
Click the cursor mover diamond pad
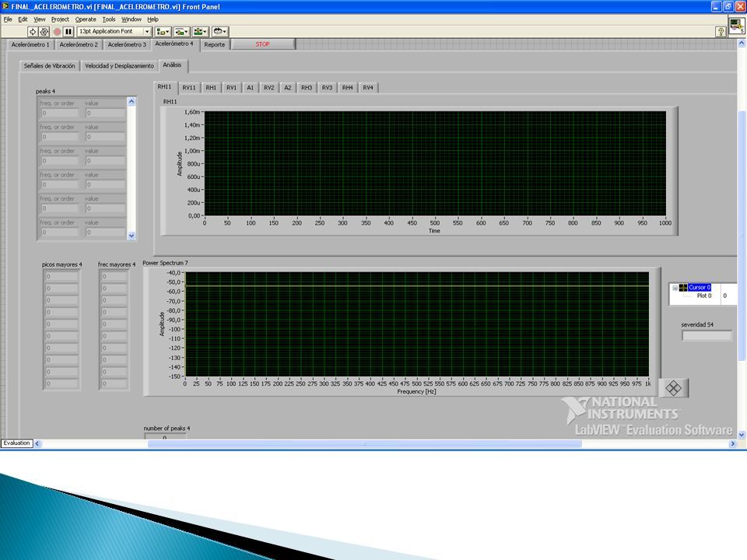tap(673, 388)
